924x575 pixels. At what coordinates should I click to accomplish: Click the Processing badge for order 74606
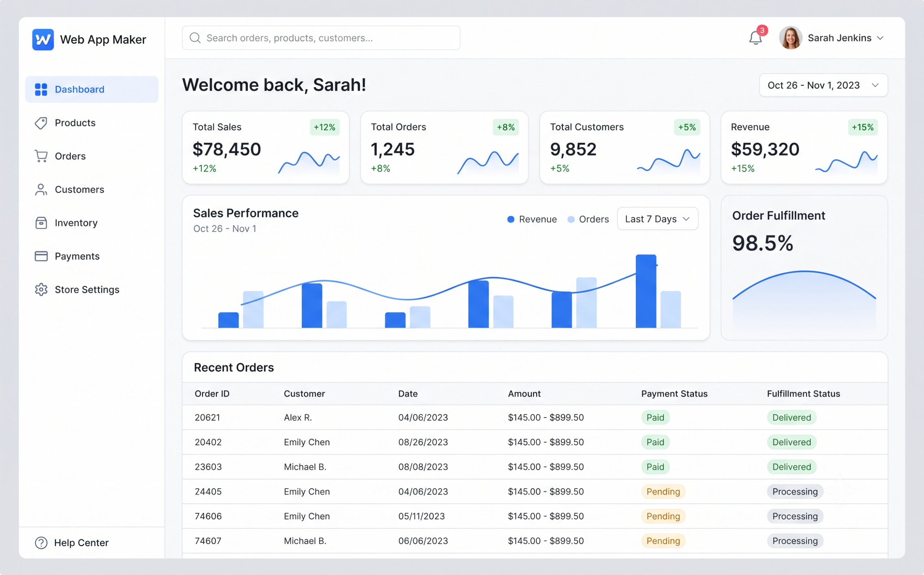795,516
